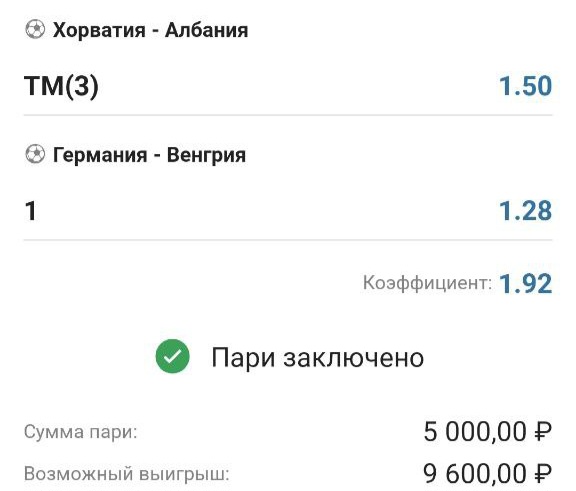The height and width of the screenshot is (491, 576).
Task: Click the Сумма пари label
Action: tap(80, 432)
